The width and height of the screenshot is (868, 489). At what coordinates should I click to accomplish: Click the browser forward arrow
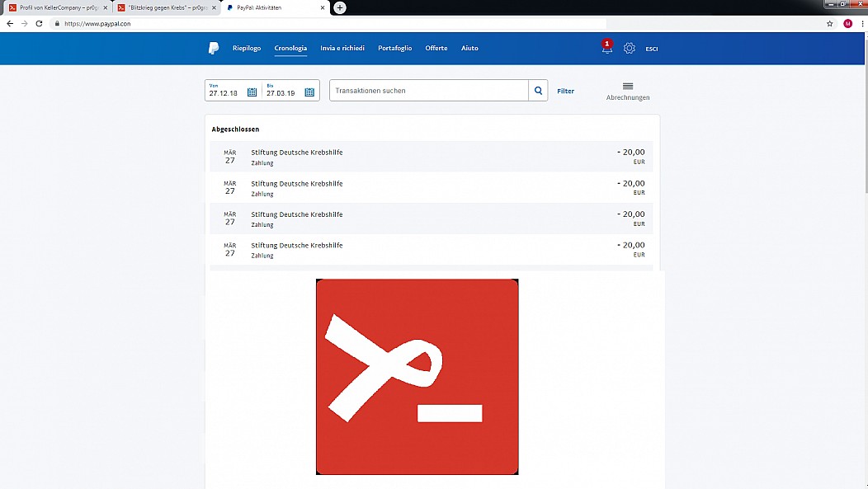pyautogui.click(x=25, y=24)
